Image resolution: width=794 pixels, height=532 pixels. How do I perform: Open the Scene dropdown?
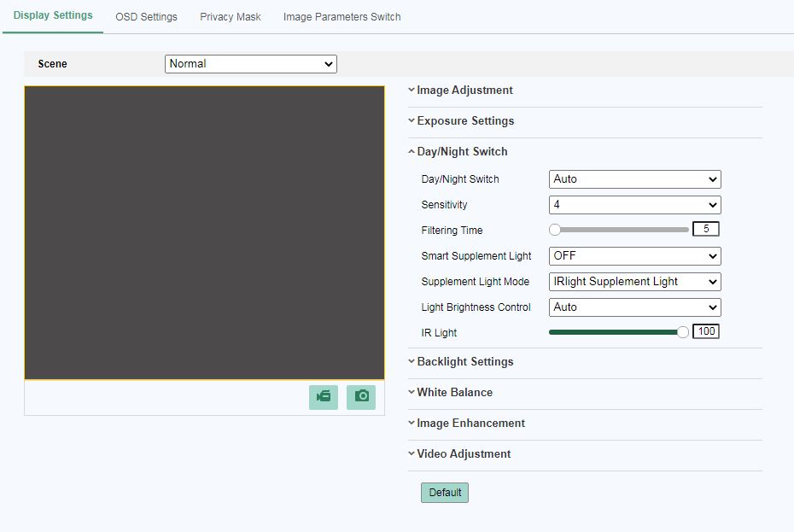click(251, 64)
